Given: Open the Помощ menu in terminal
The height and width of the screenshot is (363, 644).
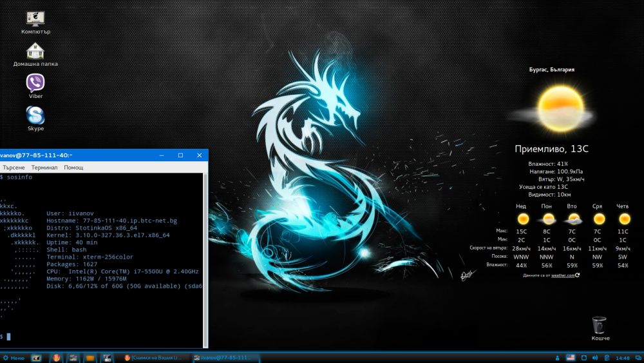Looking at the screenshot, I should pyautogui.click(x=73, y=168).
